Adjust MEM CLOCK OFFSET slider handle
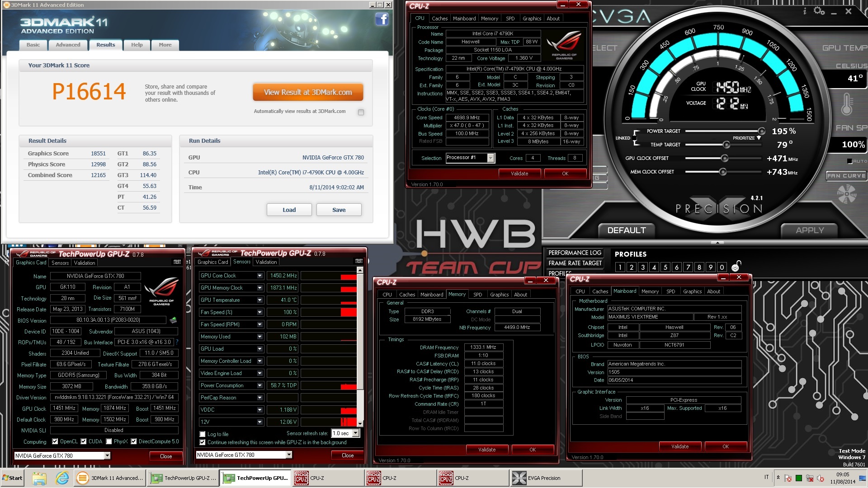 click(x=722, y=172)
